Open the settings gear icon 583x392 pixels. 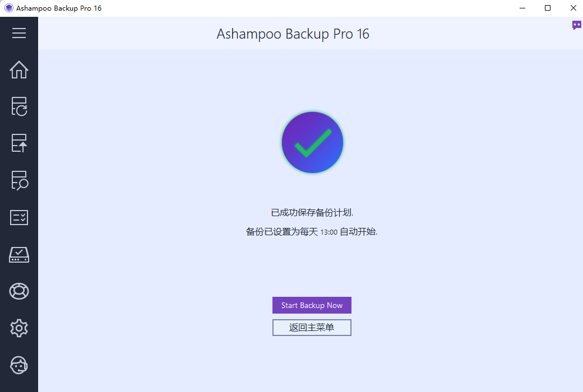point(19,328)
